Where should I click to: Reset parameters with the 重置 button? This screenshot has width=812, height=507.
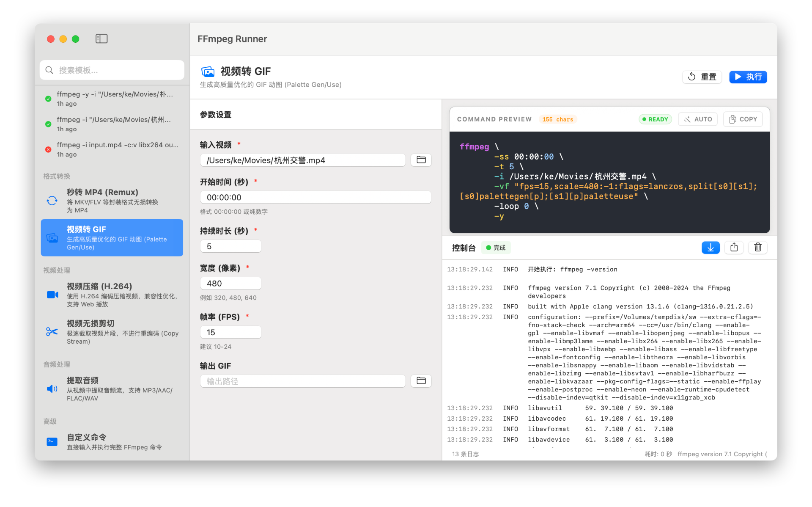coord(702,77)
